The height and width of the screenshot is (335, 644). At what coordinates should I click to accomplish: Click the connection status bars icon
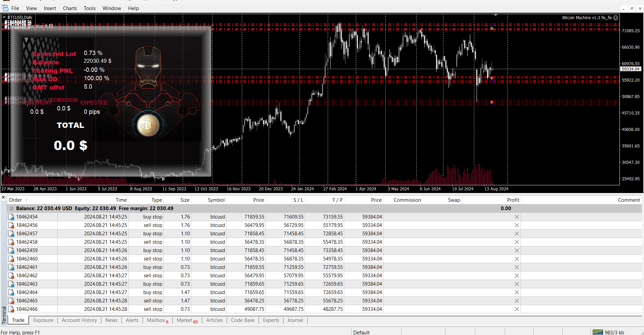click(597, 332)
